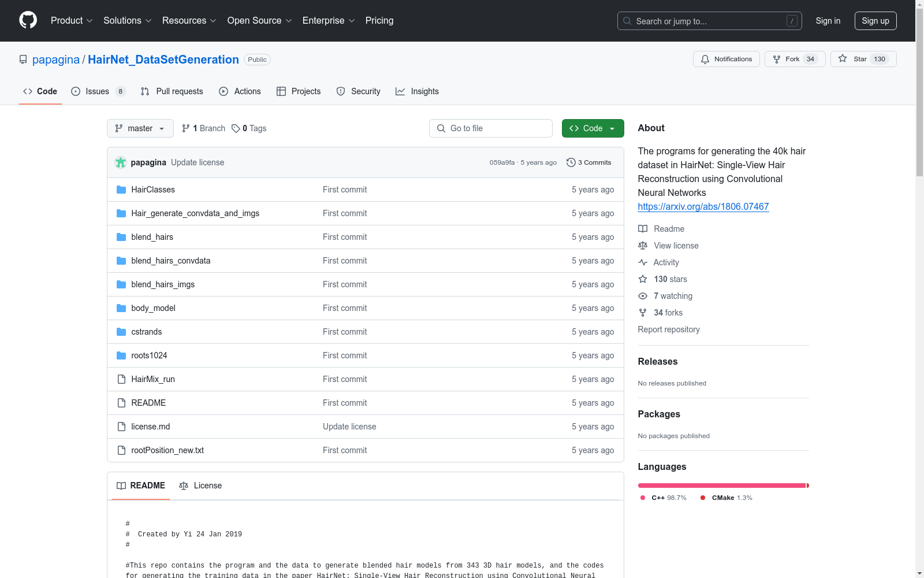Click the blend_hairs folder icon
Image resolution: width=924 pixels, height=578 pixels.
(x=121, y=237)
